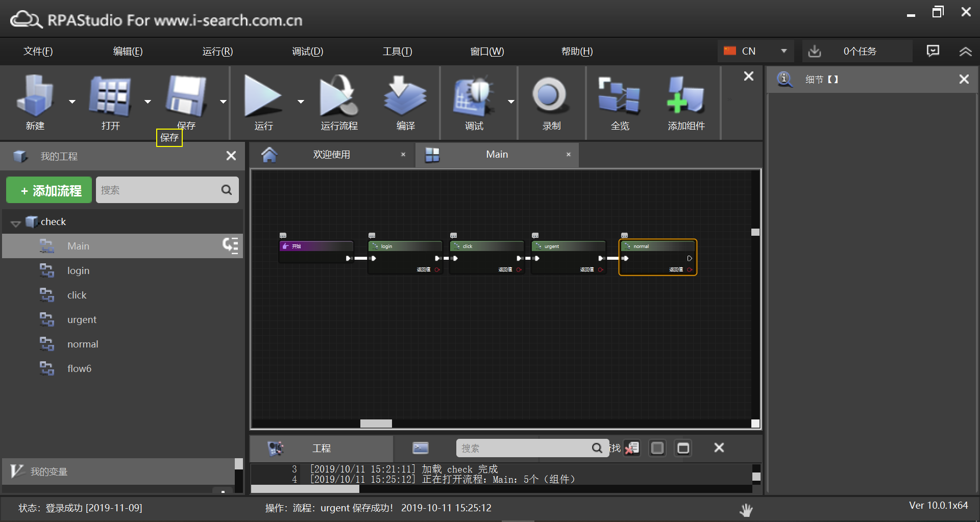Select the click node on canvas

click(x=486, y=257)
